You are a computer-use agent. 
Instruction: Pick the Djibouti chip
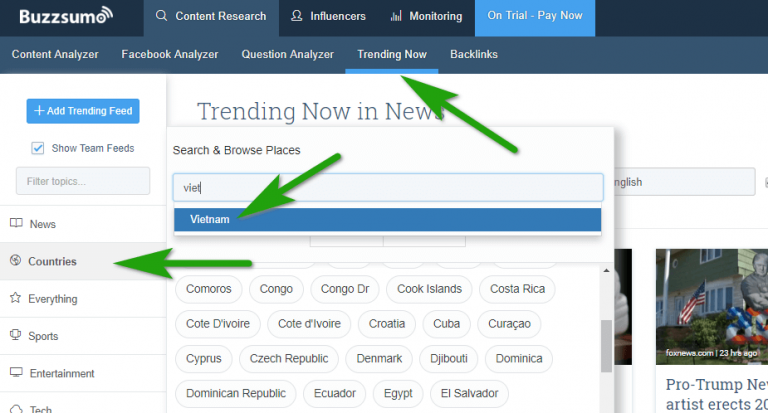[449, 359]
